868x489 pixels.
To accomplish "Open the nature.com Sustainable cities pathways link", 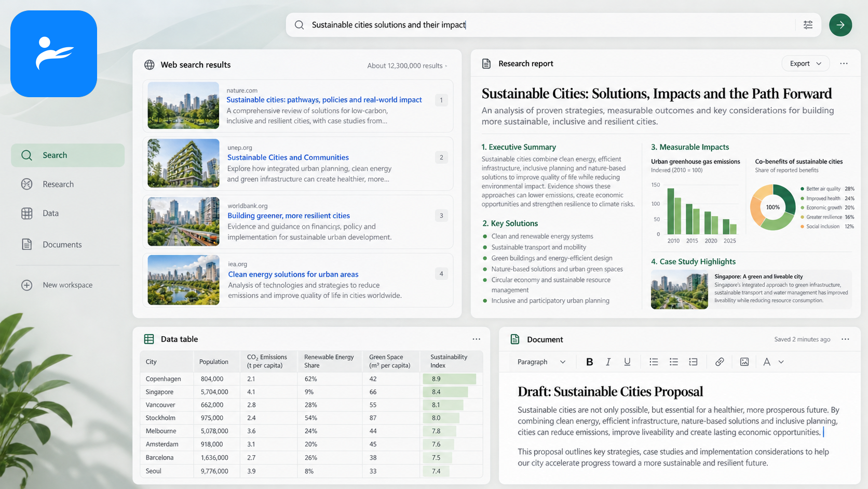I will pos(324,100).
